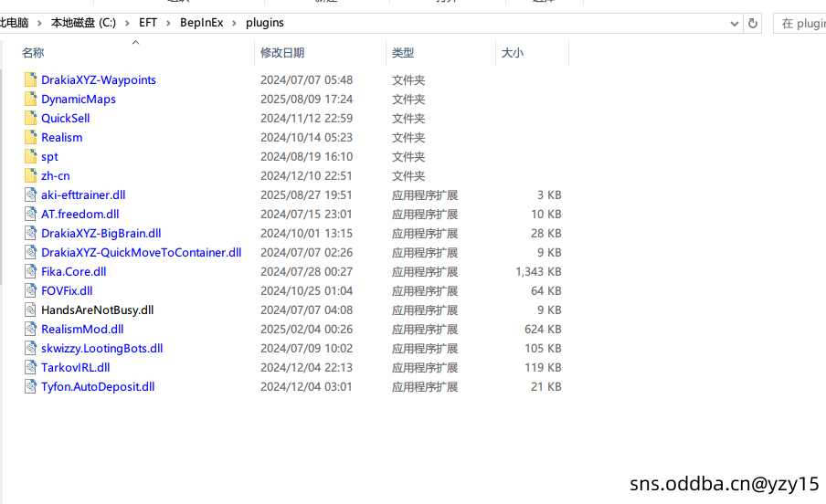Click the 105 KB size cell
Screen dimensions: 826x504
(x=543, y=348)
